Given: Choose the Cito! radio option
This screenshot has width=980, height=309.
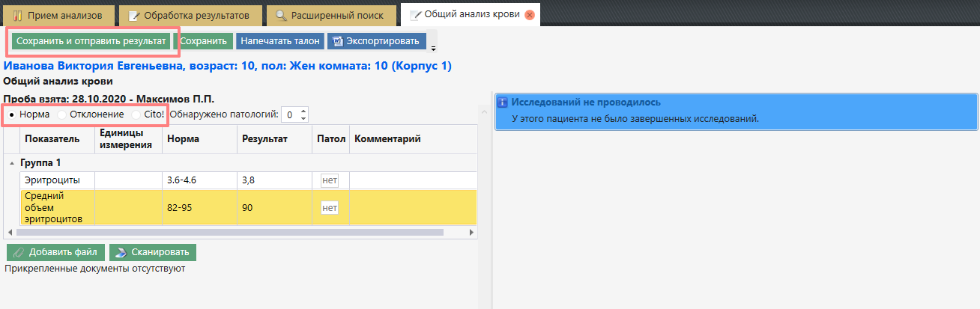Looking at the screenshot, I should pyautogui.click(x=136, y=114).
